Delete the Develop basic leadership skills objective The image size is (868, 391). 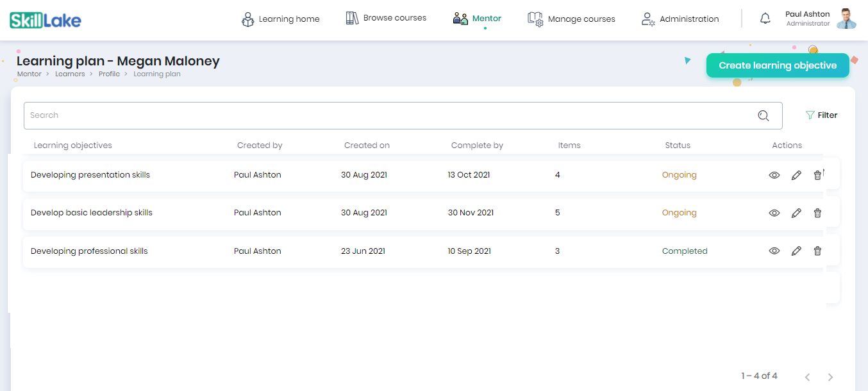point(817,213)
